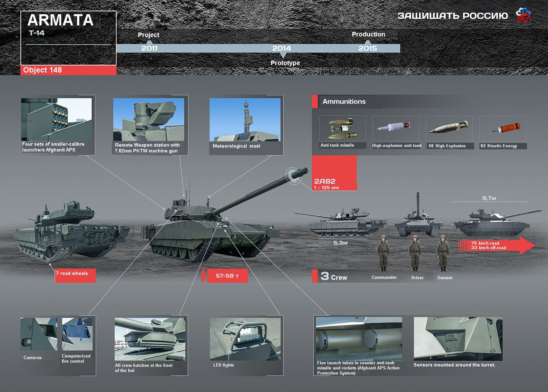The image size is (548, 392).
Task: Click the Remote Weapon station caption text
Action: point(147,148)
